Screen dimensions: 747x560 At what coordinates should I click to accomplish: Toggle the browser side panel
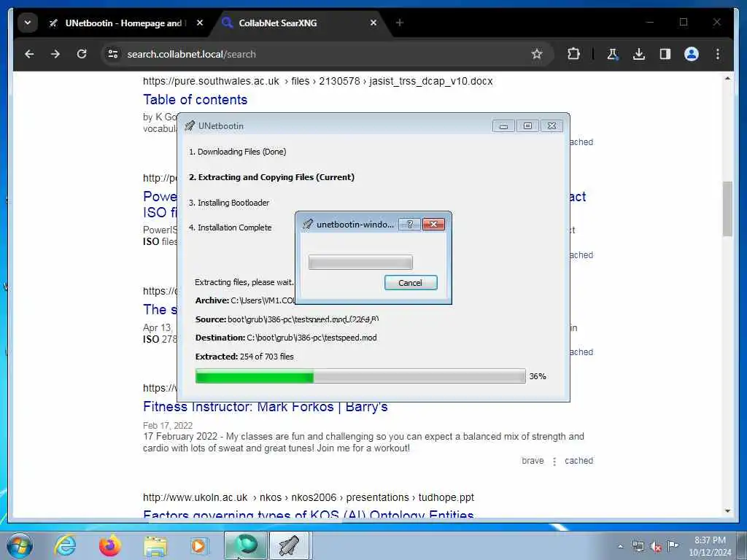click(x=665, y=54)
